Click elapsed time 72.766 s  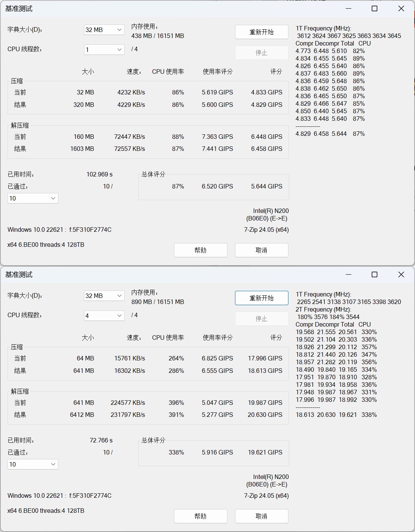(x=101, y=440)
